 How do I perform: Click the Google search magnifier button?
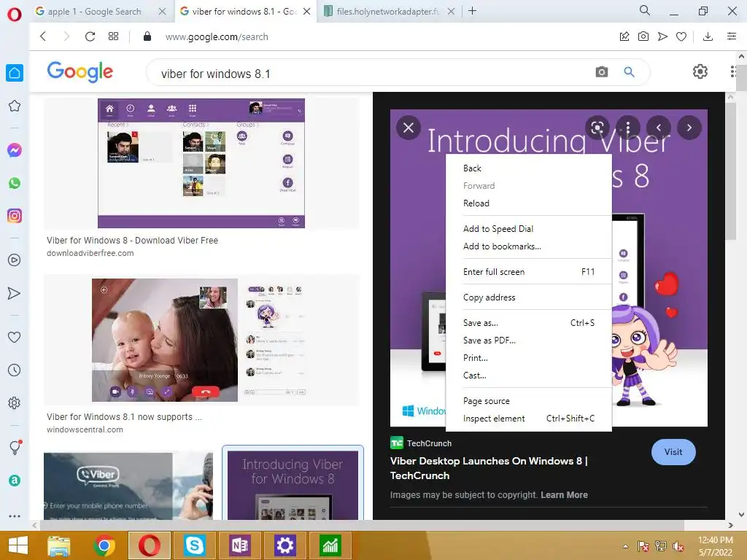[x=630, y=72]
